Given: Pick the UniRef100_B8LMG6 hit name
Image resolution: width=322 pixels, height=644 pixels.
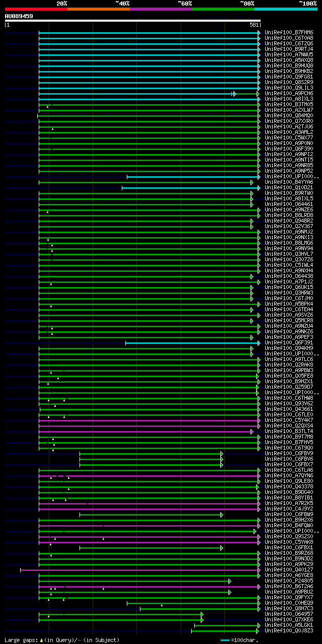Looking at the screenshot, I should tap(289, 243).
